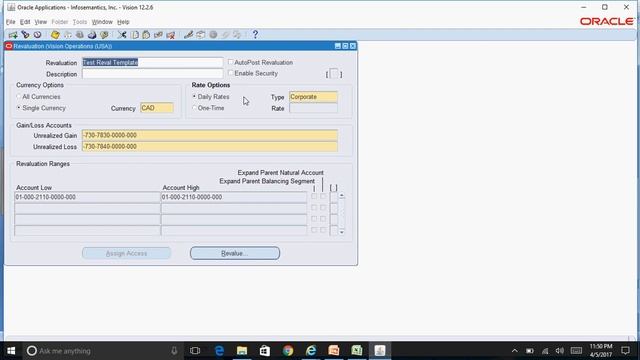Click the header descriptive flexfield bracket box
The height and width of the screenshot is (360, 640).
(x=334, y=74)
